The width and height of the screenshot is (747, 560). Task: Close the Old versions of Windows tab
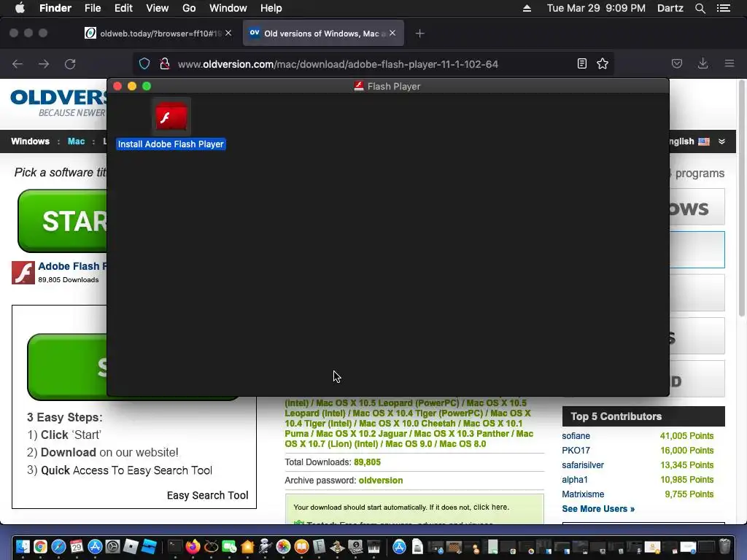tap(392, 33)
